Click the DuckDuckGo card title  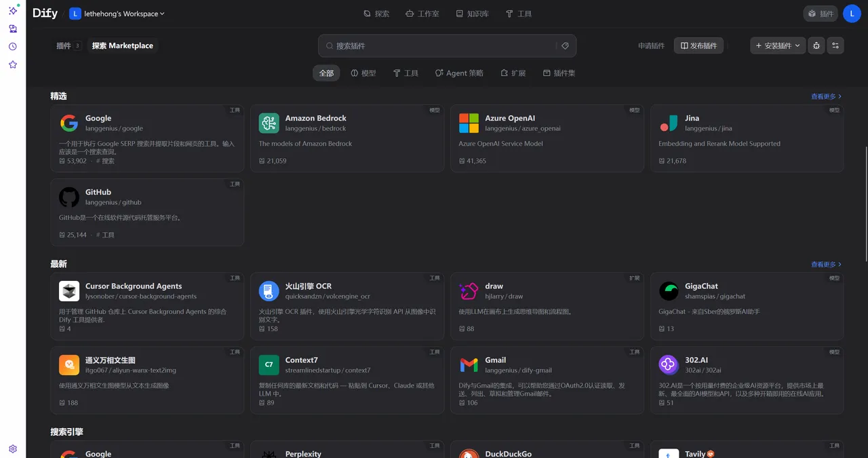click(x=508, y=454)
